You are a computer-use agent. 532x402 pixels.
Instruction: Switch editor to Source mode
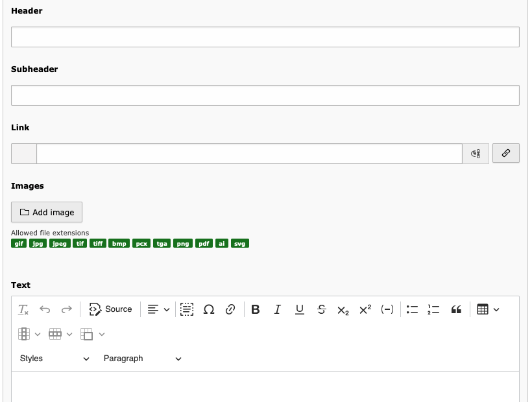[110, 309]
